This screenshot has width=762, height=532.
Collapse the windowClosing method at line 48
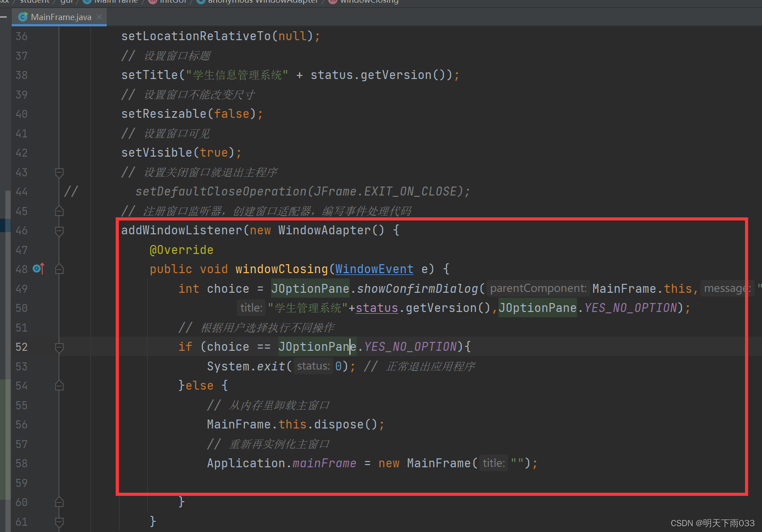tap(59, 269)
